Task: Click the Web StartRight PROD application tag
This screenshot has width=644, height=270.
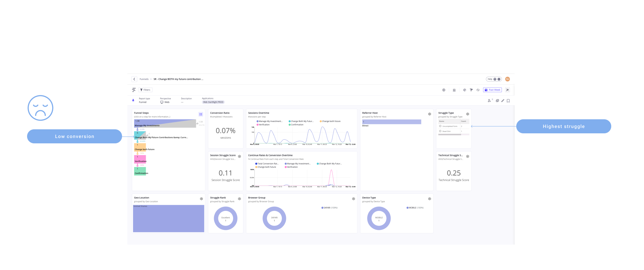Action: click(213, 102)
